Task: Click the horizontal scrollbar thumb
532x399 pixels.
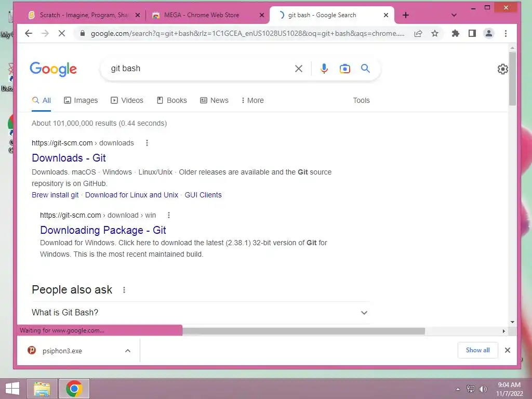Action: (303, 331)
